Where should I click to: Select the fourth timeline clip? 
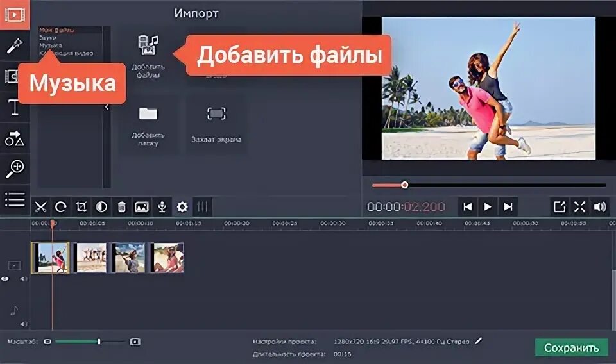(167, 258)
